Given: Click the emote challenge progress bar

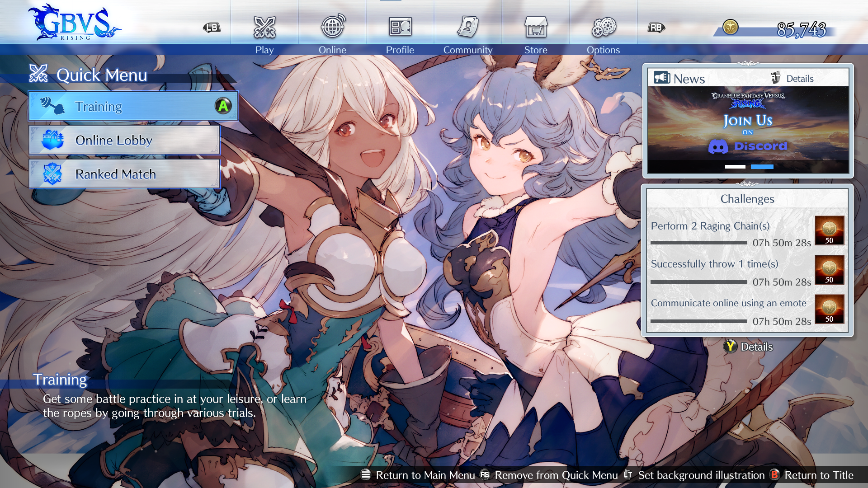Looking at the screenshot, I should pos(698,322).
